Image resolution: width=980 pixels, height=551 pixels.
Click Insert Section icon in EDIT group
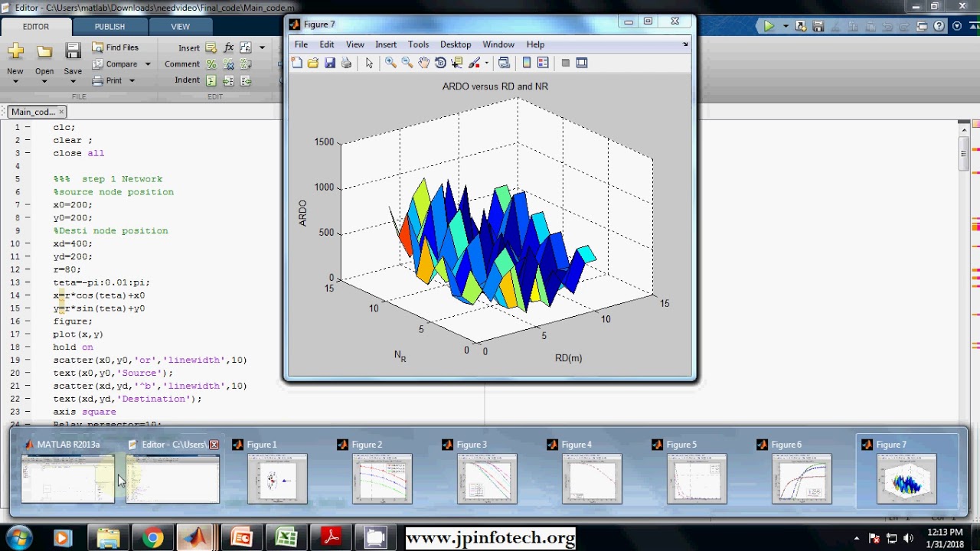click(211, 47)
